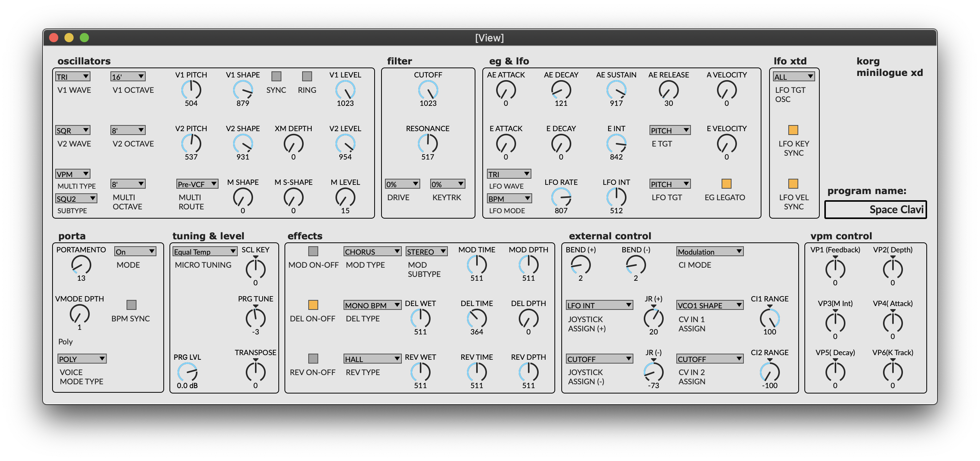Image resolution: width=980 pixels, height=461 pixels.
Task: Turn off DEL ON-OFF toggle
Action: tap(313, 305)
